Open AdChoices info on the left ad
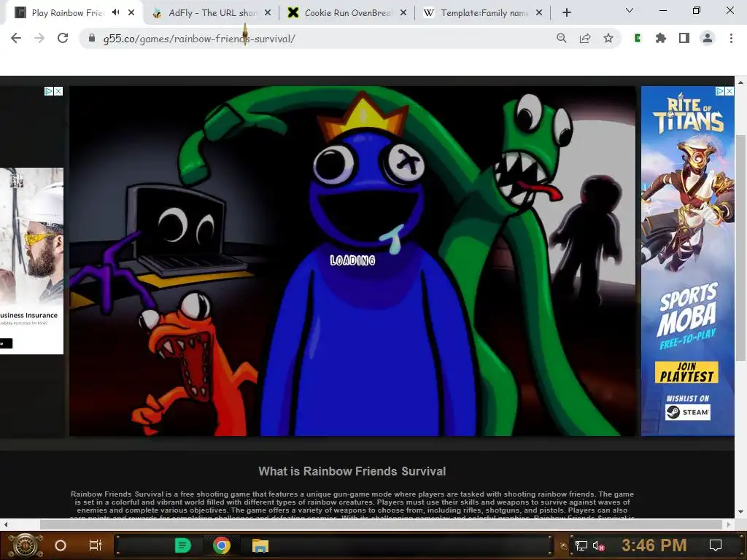Screen dimensions: 747x560 tap(49, 91)
